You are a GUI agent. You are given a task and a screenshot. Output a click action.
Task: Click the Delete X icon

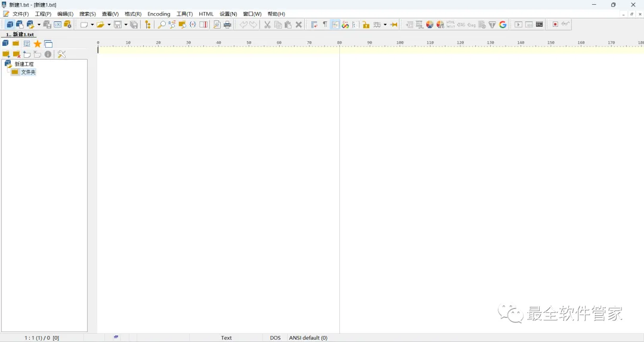coord(299,24)
